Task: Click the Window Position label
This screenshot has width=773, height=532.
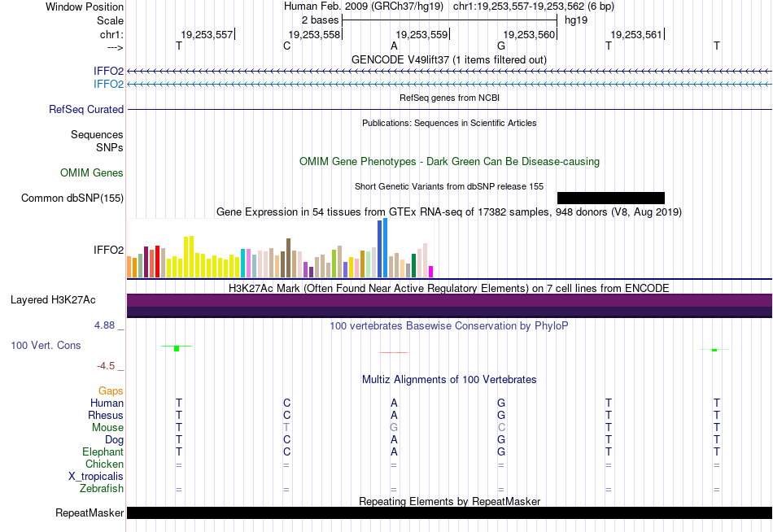Action: tap(85, 7)
